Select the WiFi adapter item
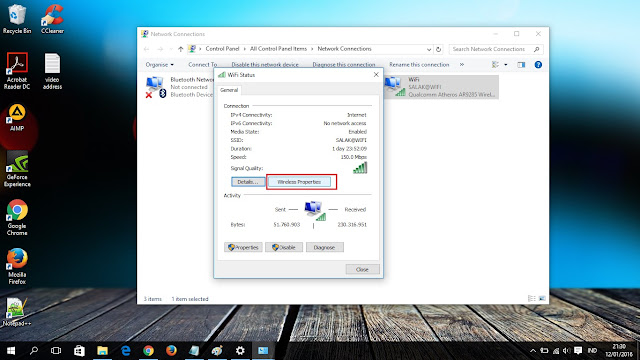The image size is (640, 360). (441, 87)
